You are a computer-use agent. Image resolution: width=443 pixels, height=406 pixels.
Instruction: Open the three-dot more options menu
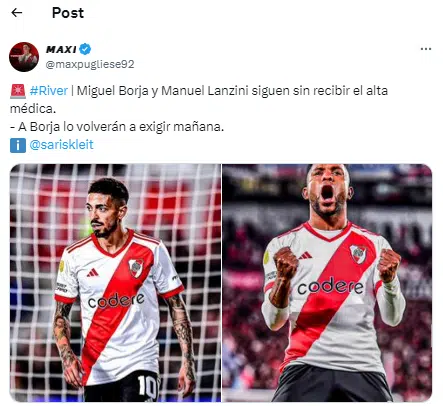click(426, 49)
